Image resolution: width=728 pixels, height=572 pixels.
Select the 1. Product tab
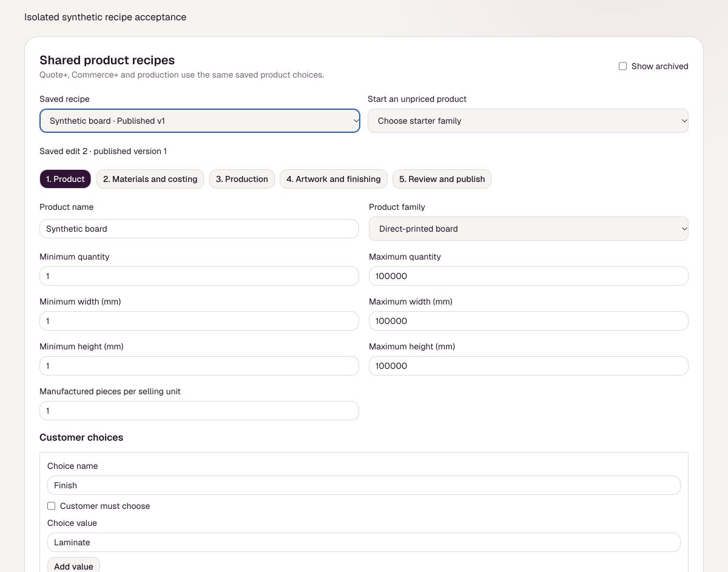66,179
